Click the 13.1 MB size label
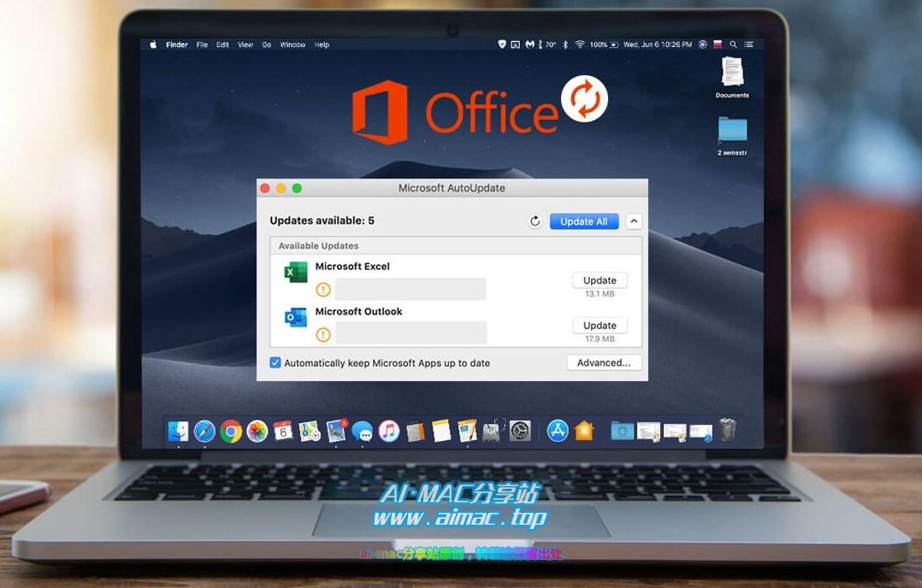Screen dimensions: 922x588 pos(600,294)
